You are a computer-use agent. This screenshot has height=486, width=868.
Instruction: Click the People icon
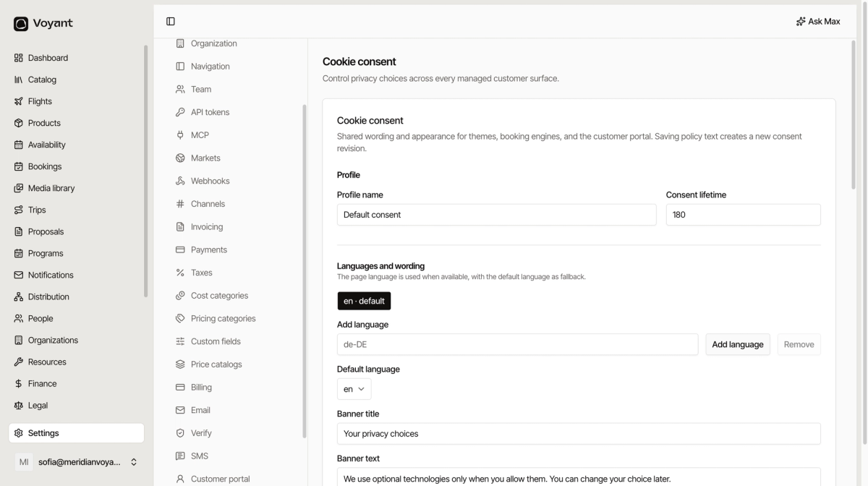point(19,318)
